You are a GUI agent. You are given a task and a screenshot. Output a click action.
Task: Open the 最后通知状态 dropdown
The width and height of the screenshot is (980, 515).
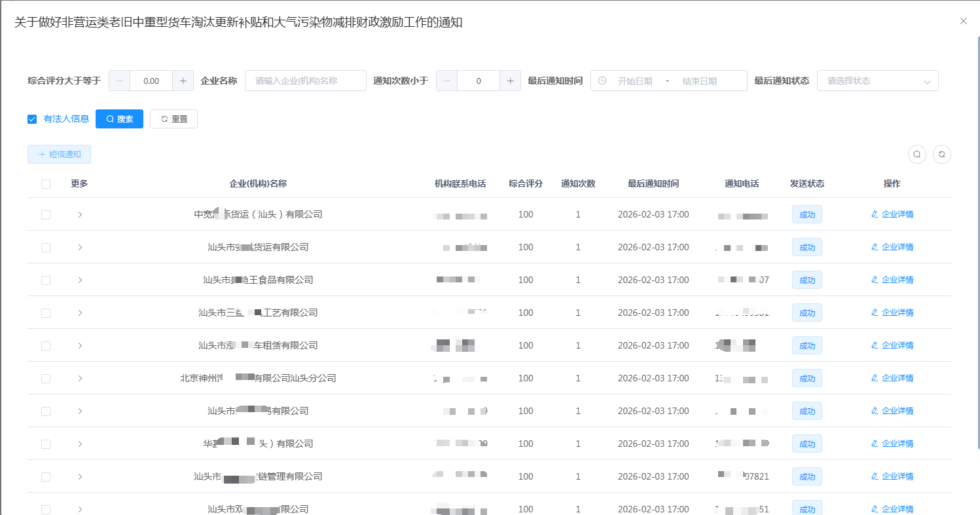point(877,81)
